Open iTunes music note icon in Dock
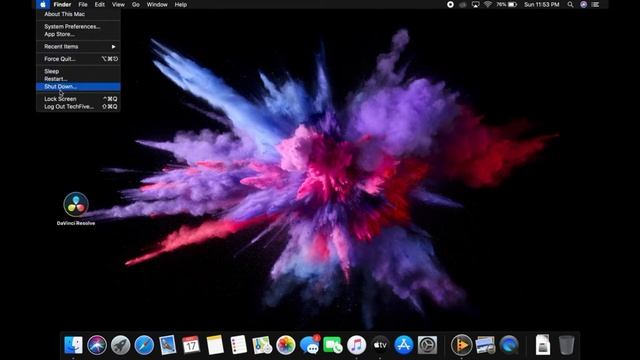 [357, 345]
